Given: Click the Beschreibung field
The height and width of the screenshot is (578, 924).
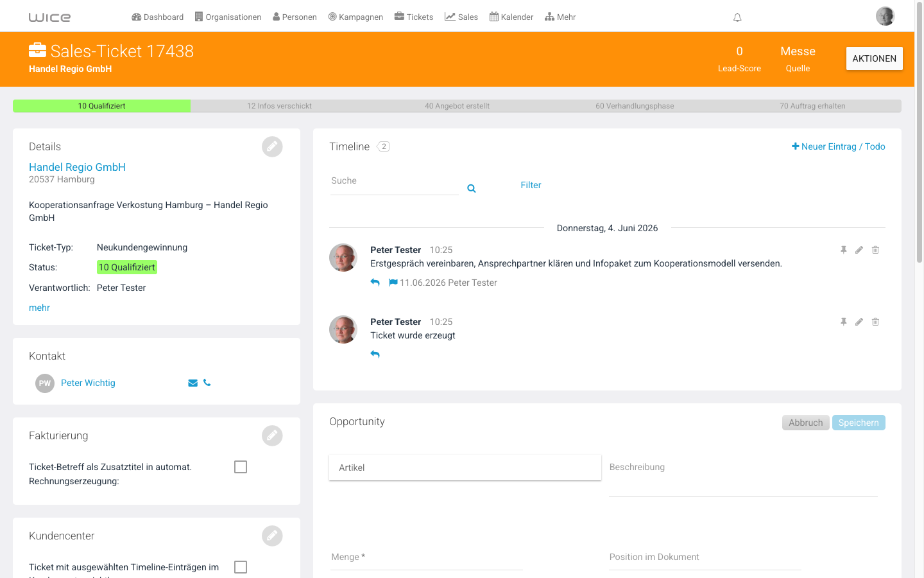Looking at the screenshot, I should click(743, 476).
